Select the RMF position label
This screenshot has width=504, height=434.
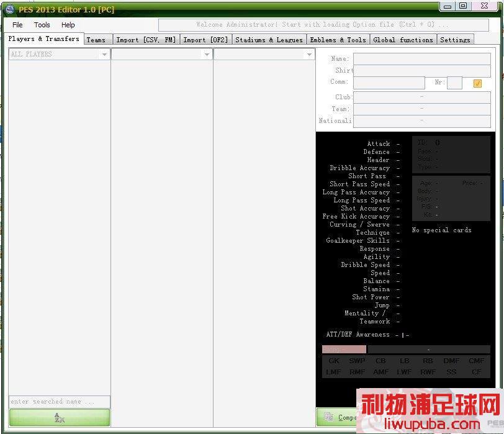coord(357,372)
